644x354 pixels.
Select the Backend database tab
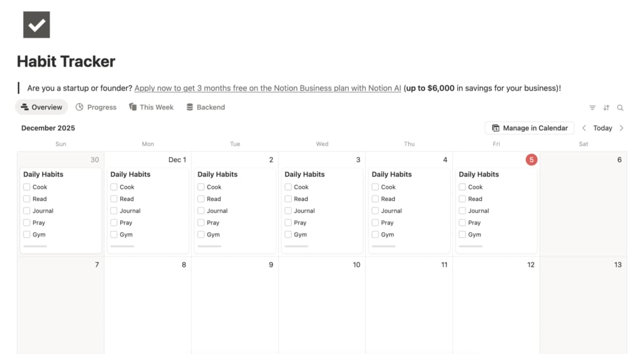coord(206,108)
